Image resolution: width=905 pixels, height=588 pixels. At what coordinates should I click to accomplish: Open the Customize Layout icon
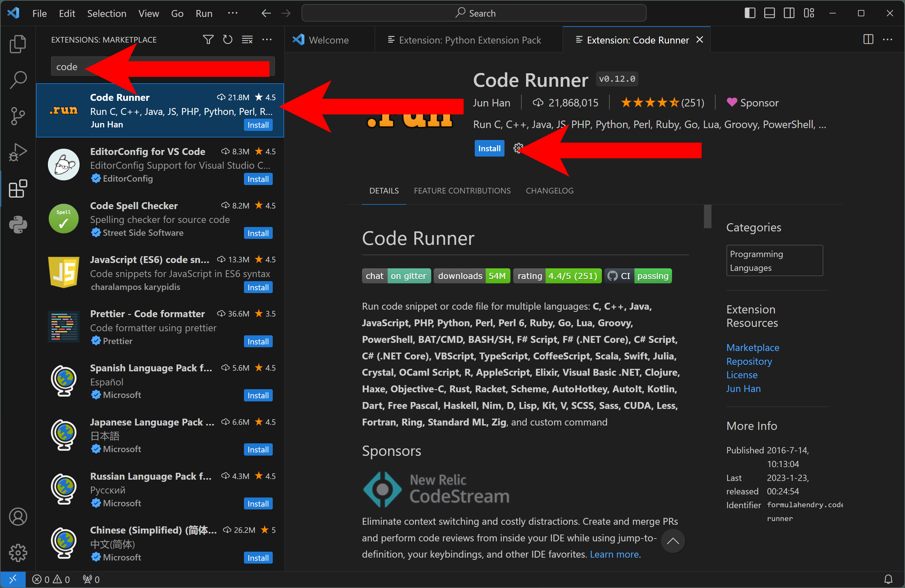pos(809,13)
